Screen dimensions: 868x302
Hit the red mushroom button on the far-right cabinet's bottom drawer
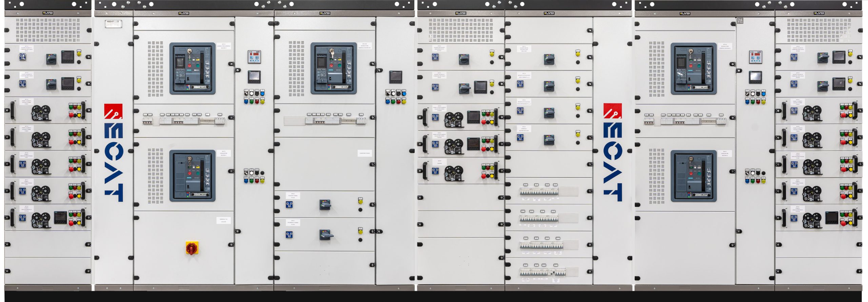[x=844, y=223]
